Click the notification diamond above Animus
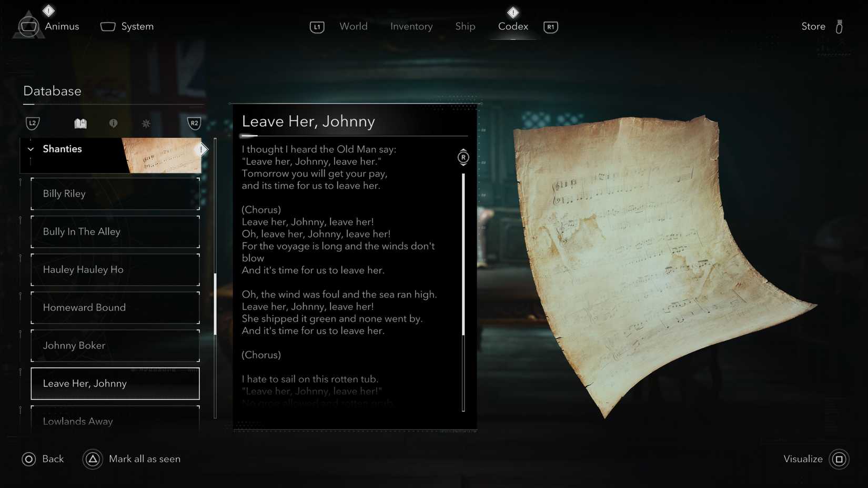This screenshot has height=488, width=868. (x=48, y=11)
